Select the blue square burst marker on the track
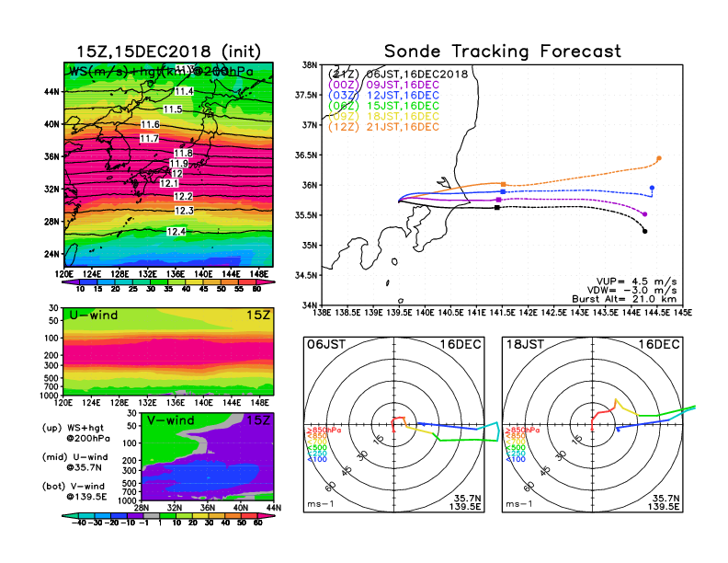The height and width of the screenshot is (563, 728). [503, 191]
